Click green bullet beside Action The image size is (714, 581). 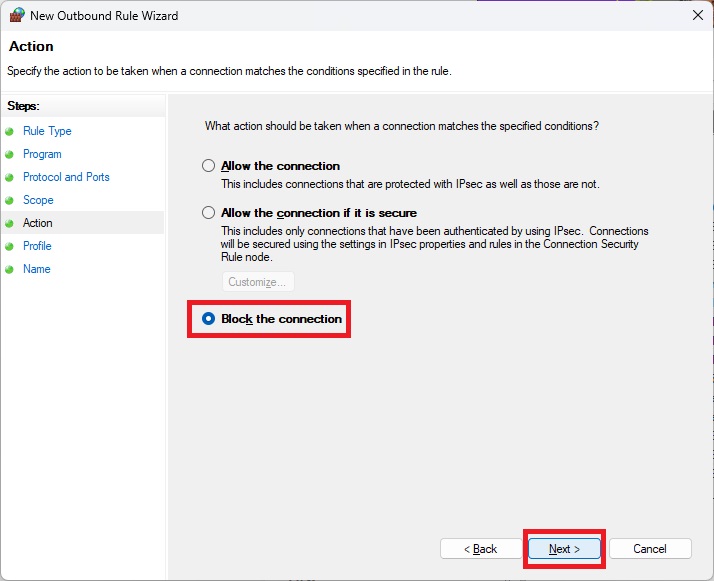[x=9, y=223]
